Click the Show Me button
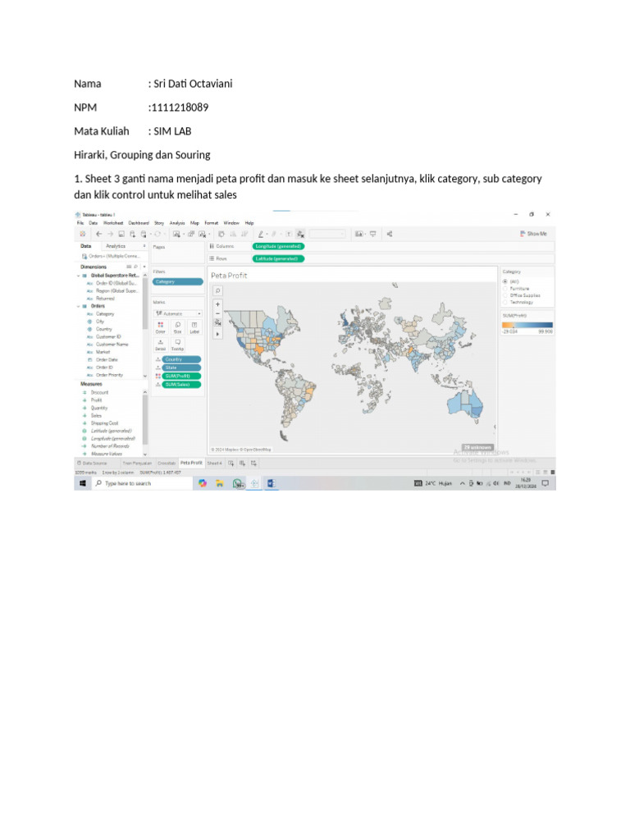Screen dimensions: 630x840 533,234
